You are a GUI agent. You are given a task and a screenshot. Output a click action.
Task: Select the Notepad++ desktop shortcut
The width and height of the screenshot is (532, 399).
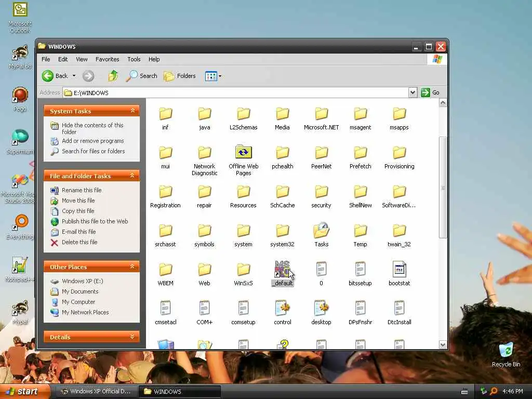(x=20, y=270)
